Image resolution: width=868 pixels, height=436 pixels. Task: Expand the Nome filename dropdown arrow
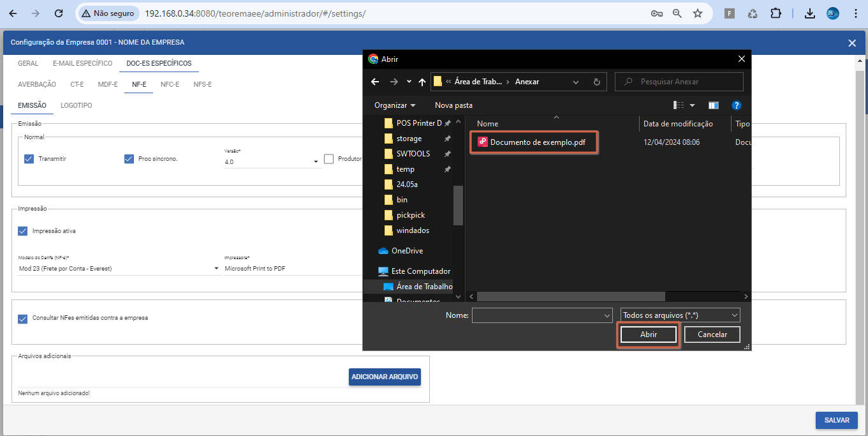pyautogui.click(x=607, y=315)
